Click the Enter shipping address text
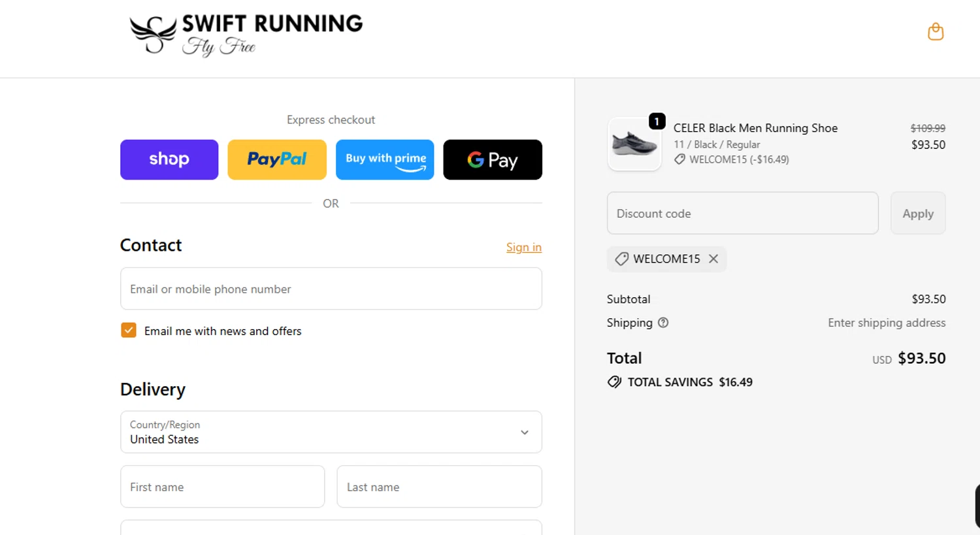This screenshot has width=980, height=535. pyautogui.click(x=887, y=323)
